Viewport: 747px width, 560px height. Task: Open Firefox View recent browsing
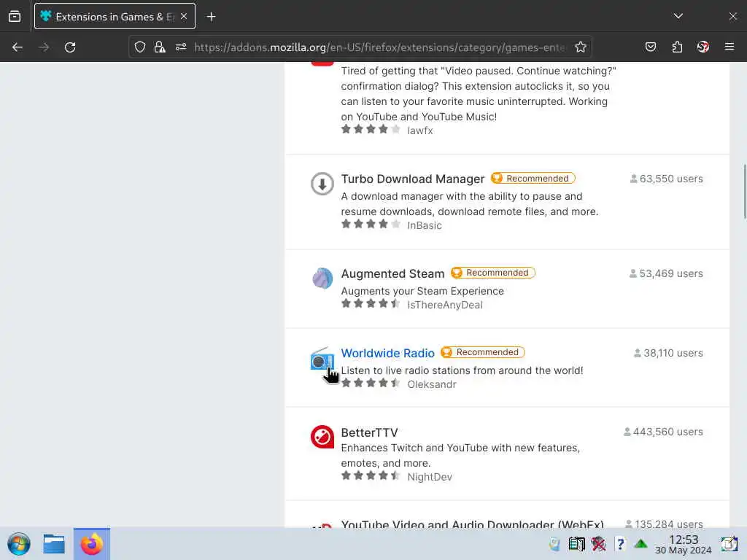[15, 16]
